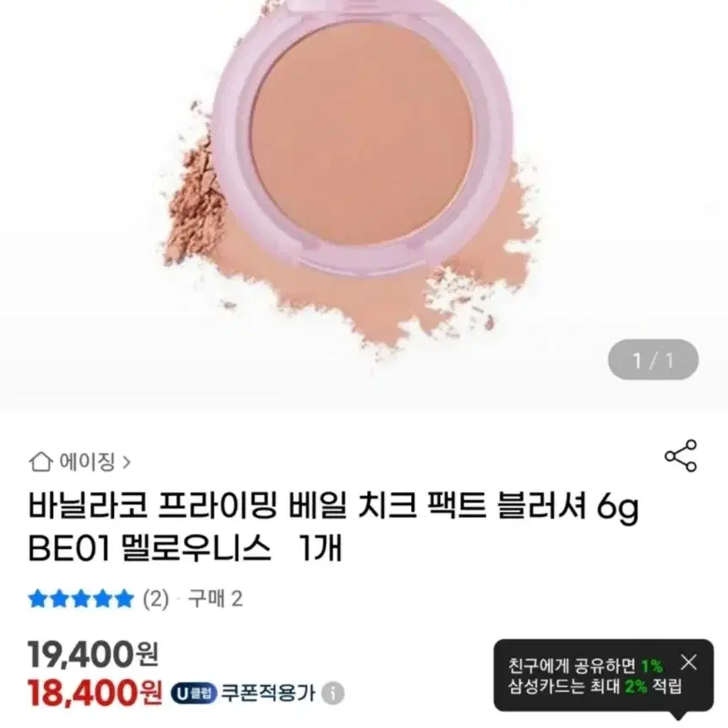Tap the share icon
Screen dimensions: 728x728
click(x=681, y=456)
